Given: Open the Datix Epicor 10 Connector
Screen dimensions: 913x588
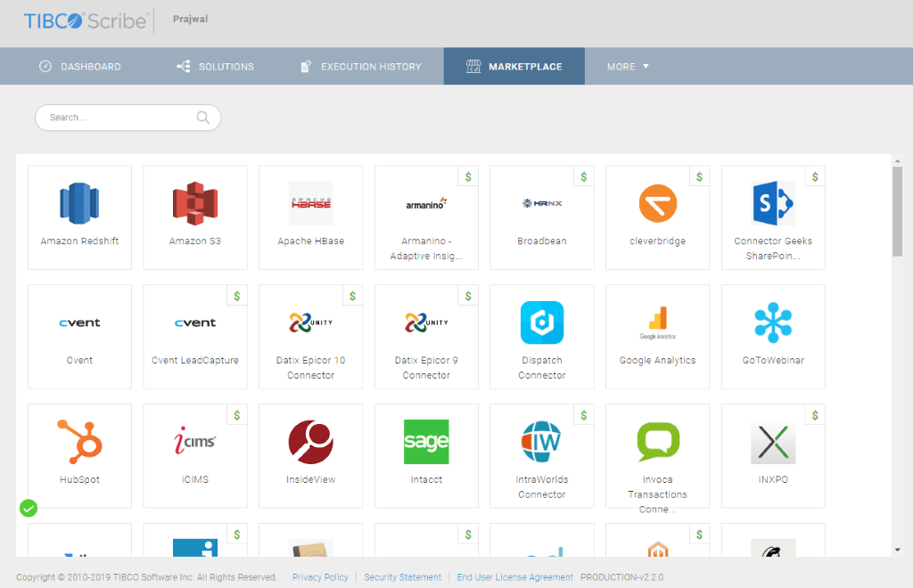Looking at the screenshot, I should pyautogui.click(x=310, y=337).
